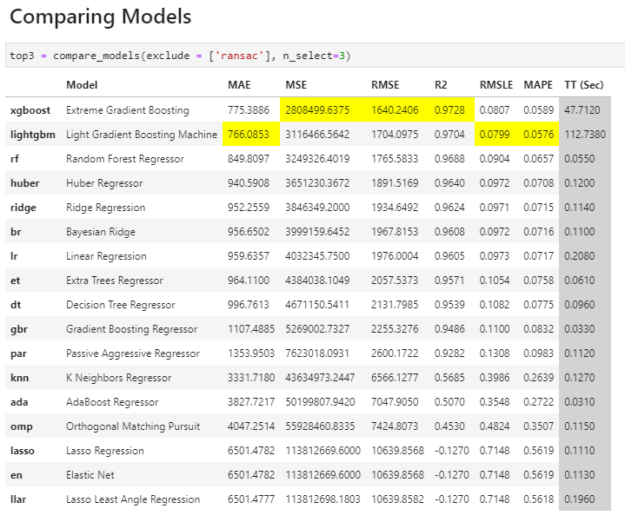Click Extreme Gradient Boosting model name
The image size is (625, 522).
pos(128,110)
